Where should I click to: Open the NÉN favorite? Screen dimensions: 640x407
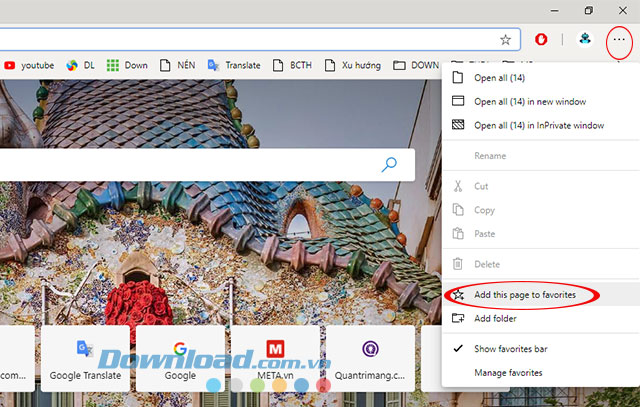point(177,65)
